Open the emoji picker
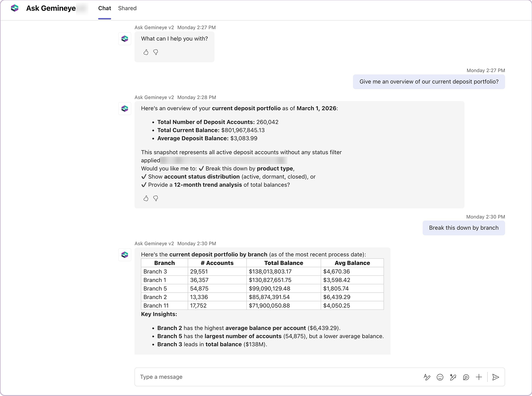Image resolution: width=532 pixels, height=396 pixels. point(440,377)
